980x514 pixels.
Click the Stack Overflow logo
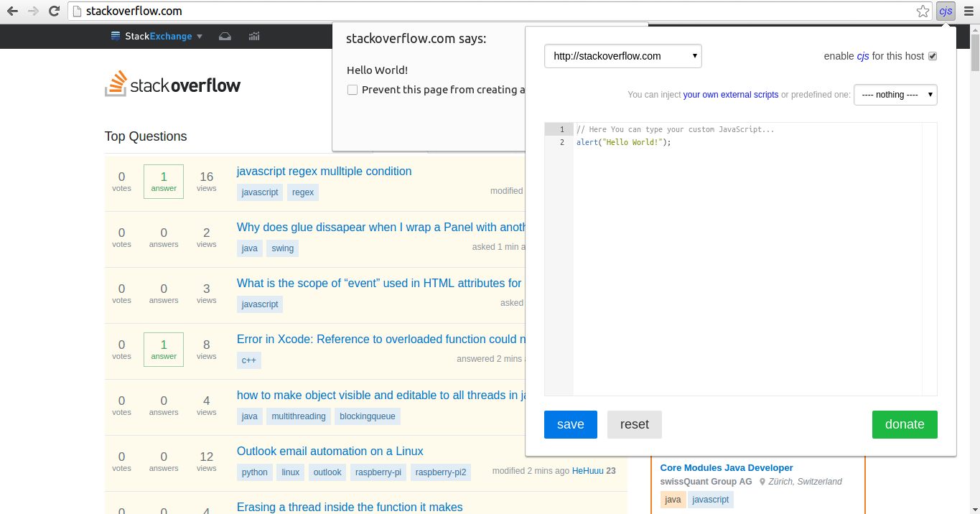172,84
